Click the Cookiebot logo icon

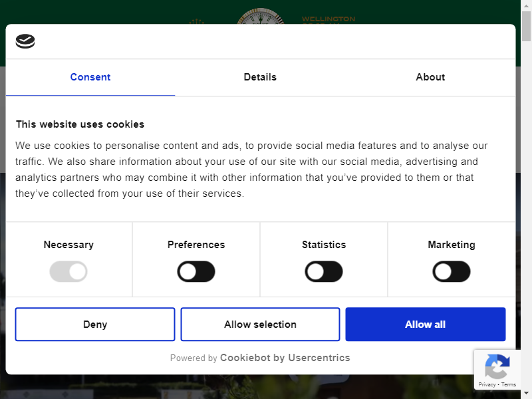[x=25, y=41]
